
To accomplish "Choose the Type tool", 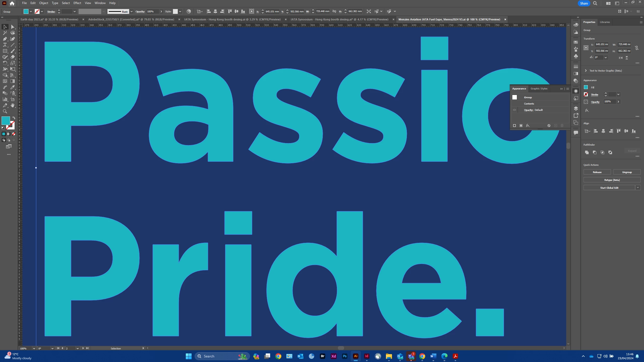I will click(x=5, y=45).
